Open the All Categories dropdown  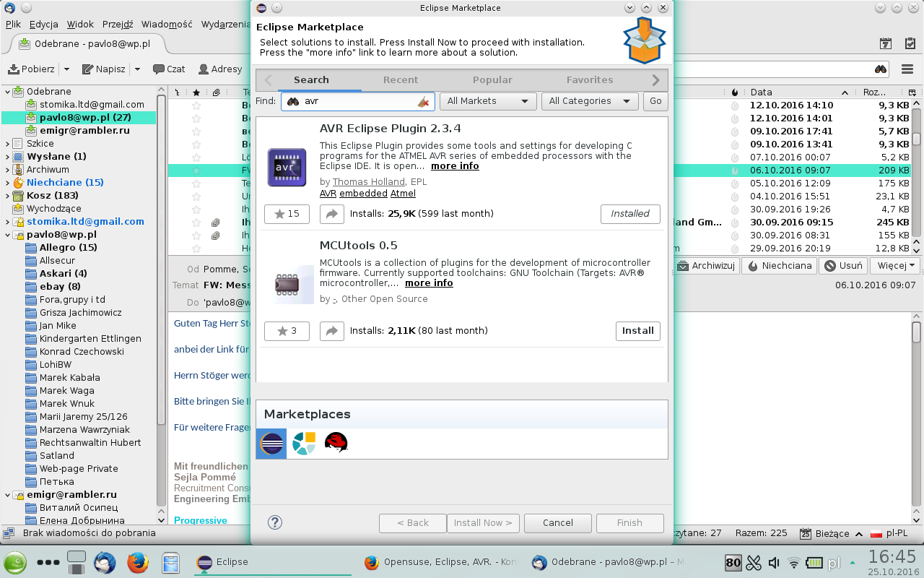590,101
